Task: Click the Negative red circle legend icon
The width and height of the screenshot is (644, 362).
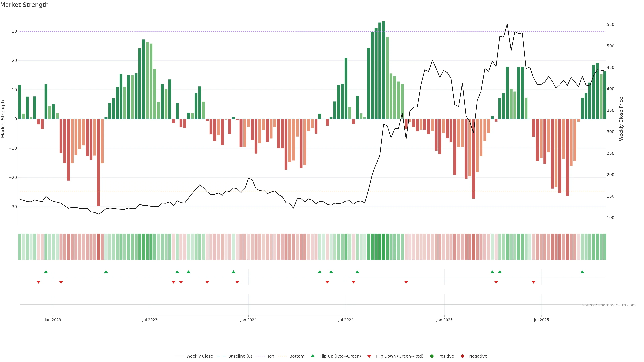Action: click(x=462, y=356)
